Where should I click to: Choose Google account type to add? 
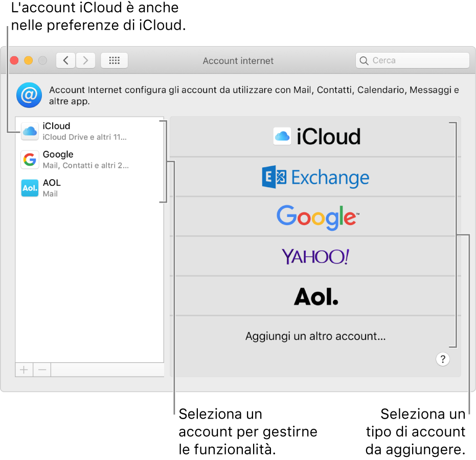[x=315, y=216]
